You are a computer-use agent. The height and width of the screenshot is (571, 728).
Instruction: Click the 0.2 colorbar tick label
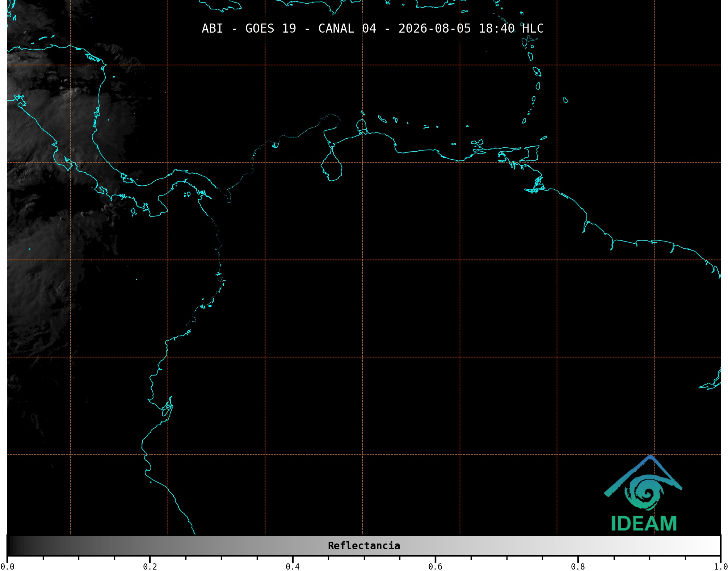pyautogui.click(x=150, y=567)
